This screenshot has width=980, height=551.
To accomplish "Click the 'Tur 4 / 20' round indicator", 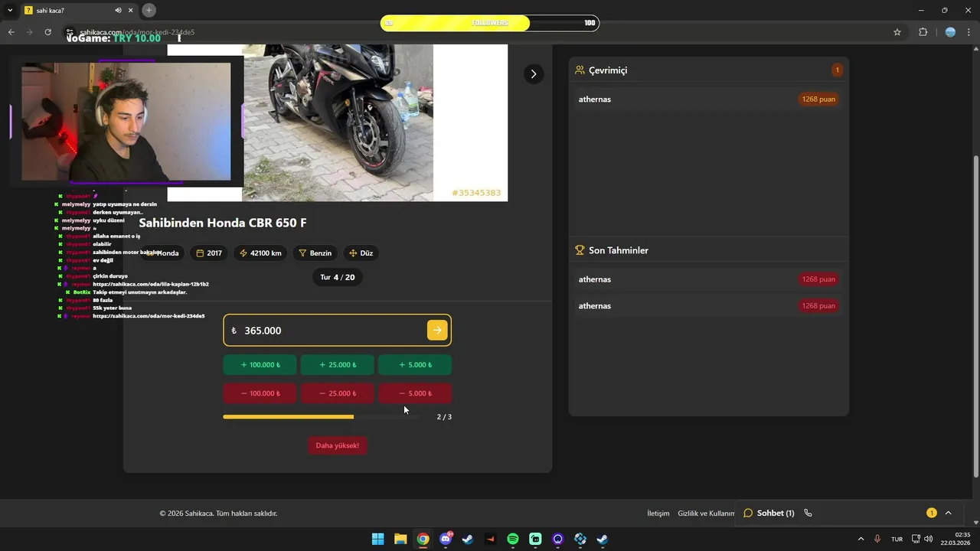I will (x=337, y=277).
